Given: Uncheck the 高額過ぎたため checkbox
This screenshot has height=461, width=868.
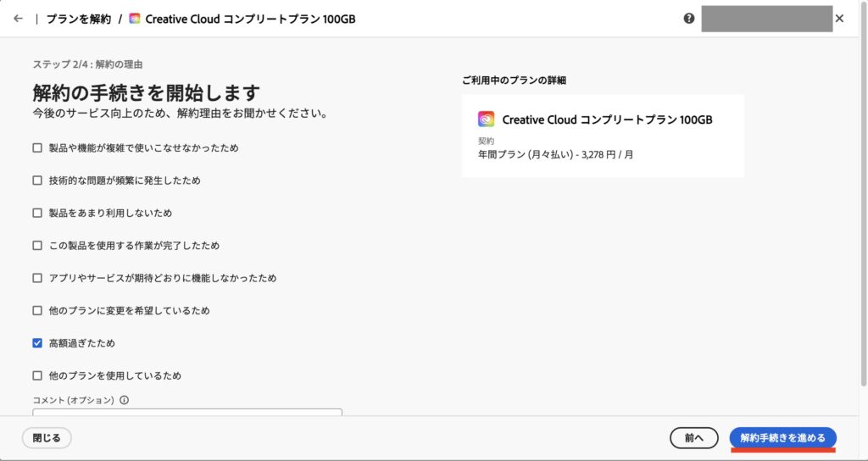Looking at the screenshot, I should click(37, 343).
